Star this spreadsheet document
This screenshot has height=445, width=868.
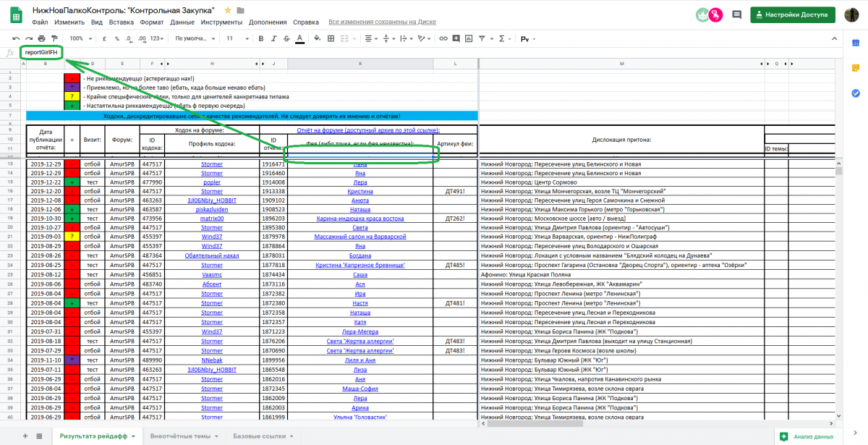(228, 10)
